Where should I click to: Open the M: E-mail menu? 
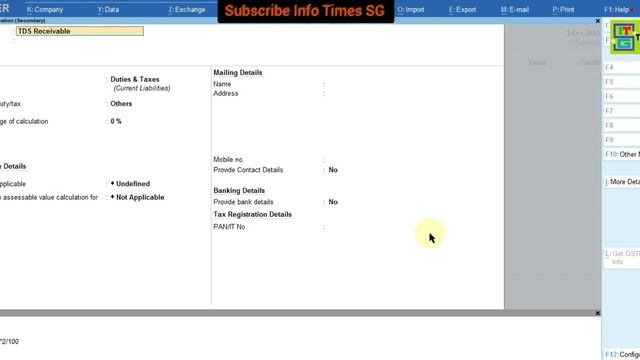click(x=515, y=9)
